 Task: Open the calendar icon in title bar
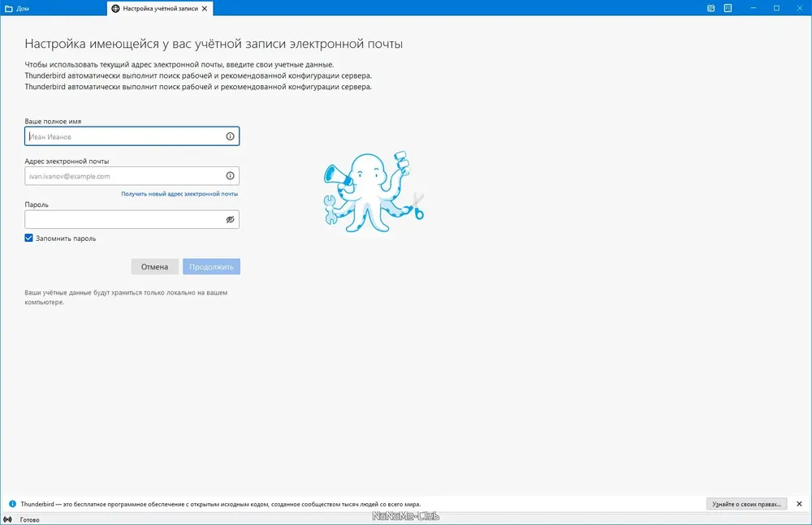[711, 8]
